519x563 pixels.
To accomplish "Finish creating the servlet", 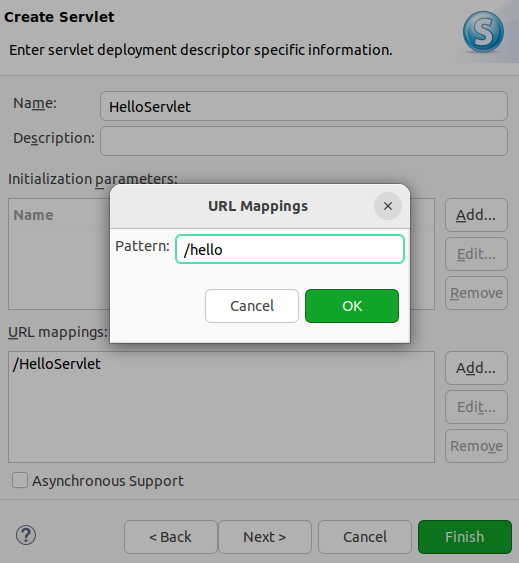I will coord(465,537).
